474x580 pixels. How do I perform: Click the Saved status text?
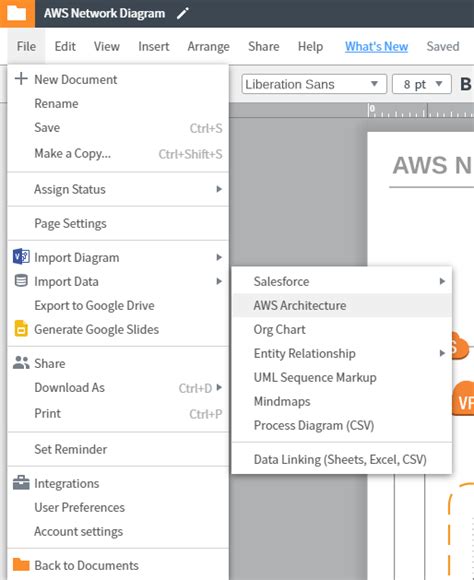[x=443, y=47]
